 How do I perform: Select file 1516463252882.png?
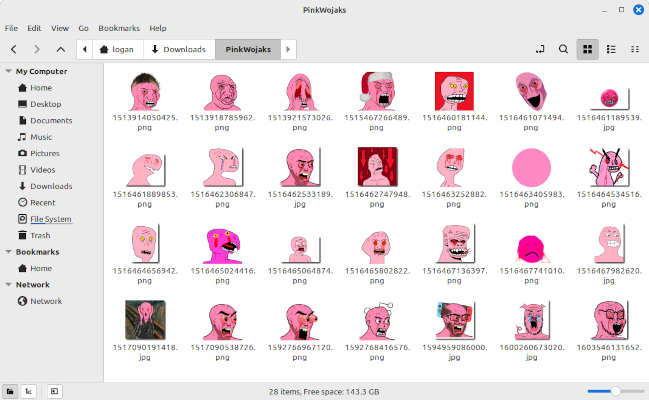click(x=454, y=178)
